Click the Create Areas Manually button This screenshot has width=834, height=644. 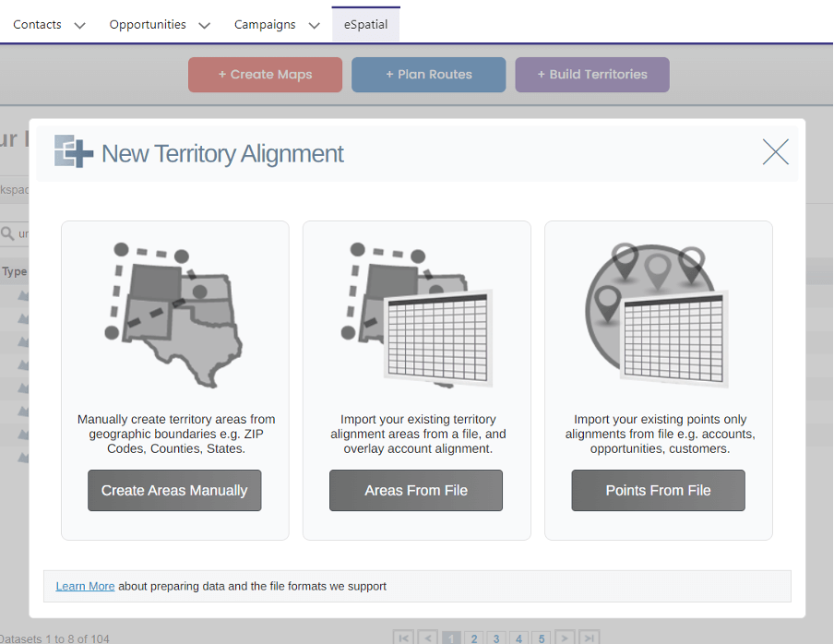tap(174, 490)
